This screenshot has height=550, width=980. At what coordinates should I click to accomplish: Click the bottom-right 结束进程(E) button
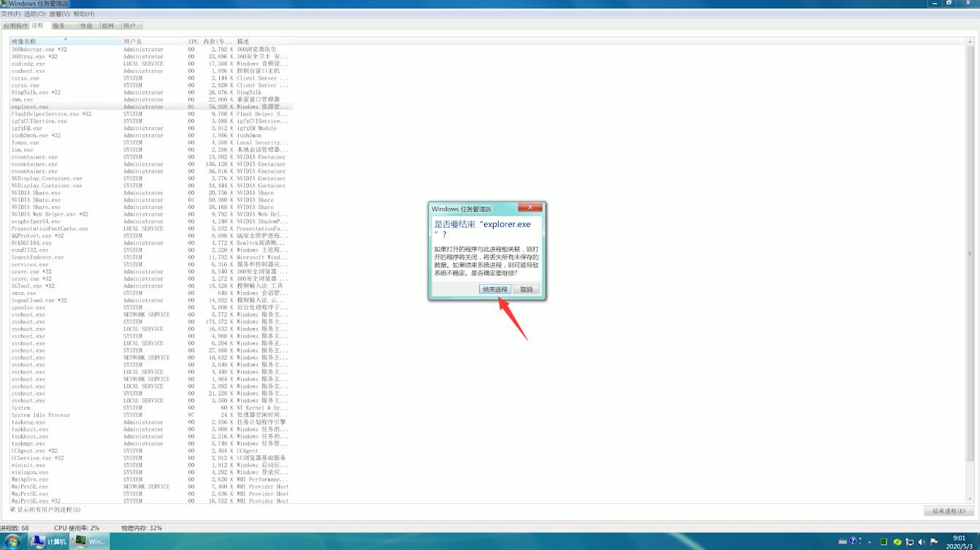coord(949,511)
